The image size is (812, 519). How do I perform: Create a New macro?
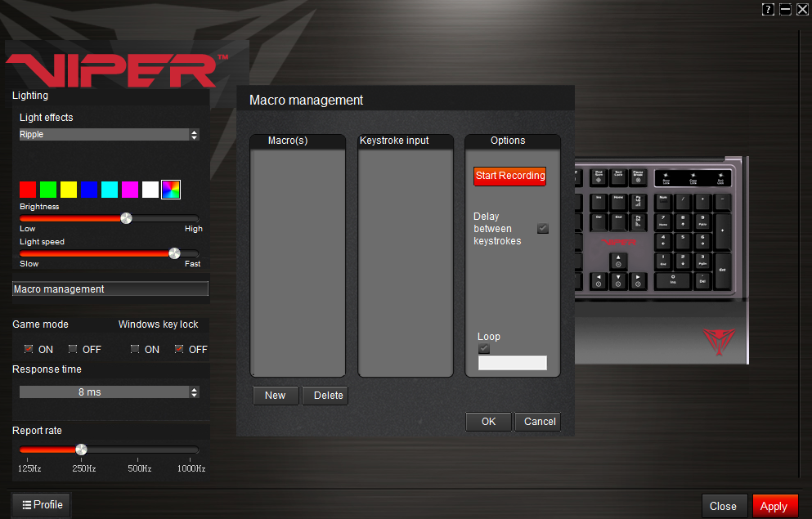[x=275, y=396]
